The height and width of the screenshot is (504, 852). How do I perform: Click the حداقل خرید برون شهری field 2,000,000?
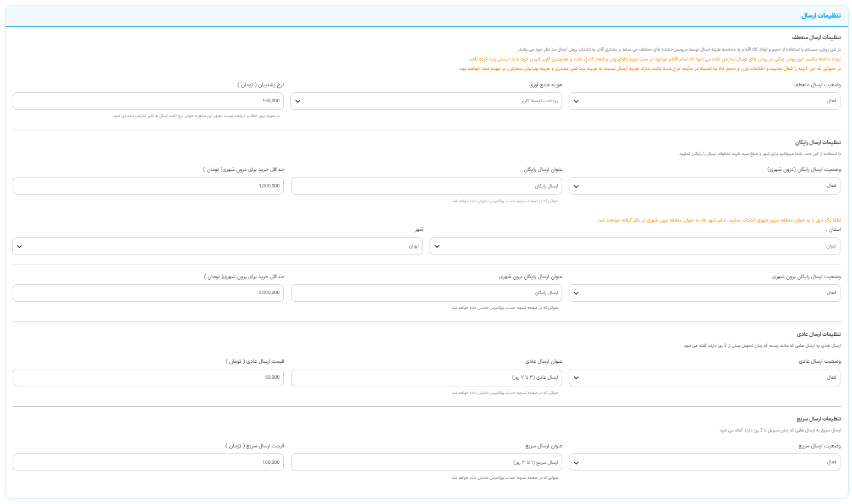pyautogui.click(x=148, y=293)
